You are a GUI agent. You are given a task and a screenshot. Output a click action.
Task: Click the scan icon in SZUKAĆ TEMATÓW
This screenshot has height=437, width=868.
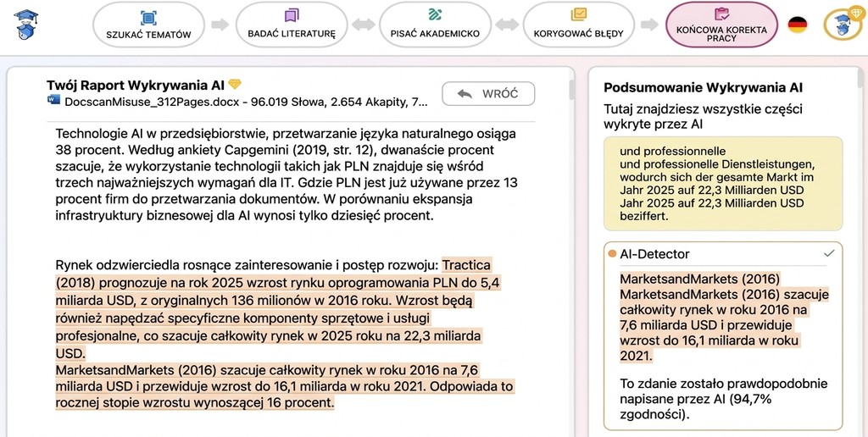tap(148, 17)
